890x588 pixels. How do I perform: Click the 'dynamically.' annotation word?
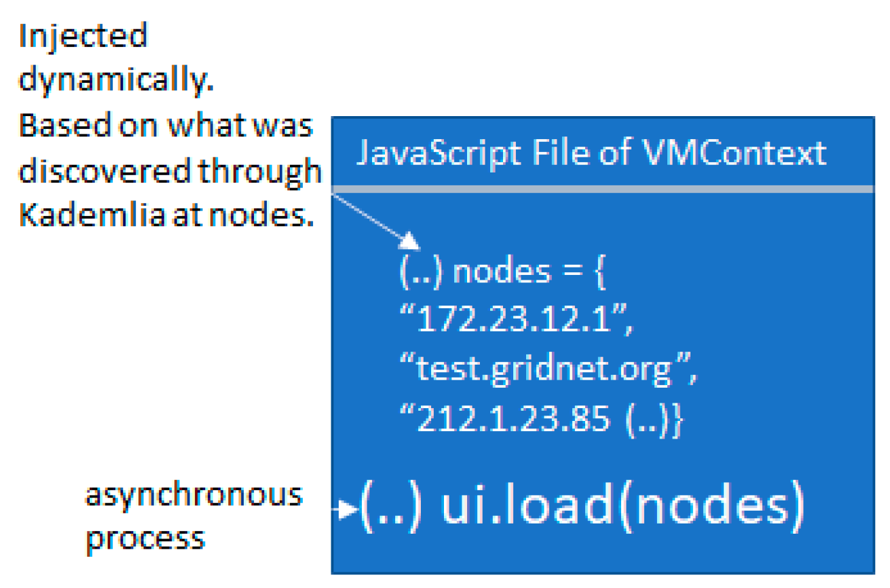pos(116,80)
